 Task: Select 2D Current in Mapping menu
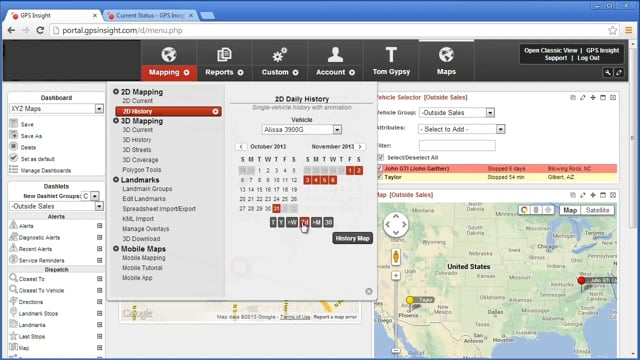[137, 101]
